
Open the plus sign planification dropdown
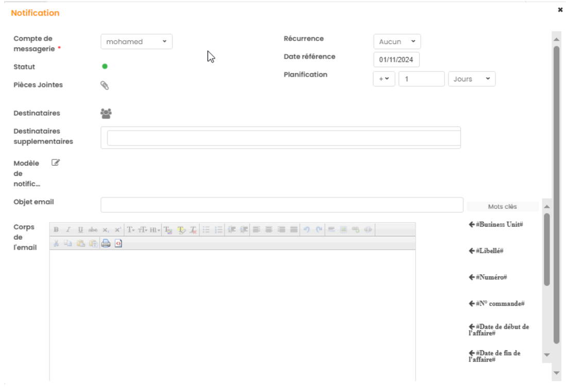pos(384,79)
